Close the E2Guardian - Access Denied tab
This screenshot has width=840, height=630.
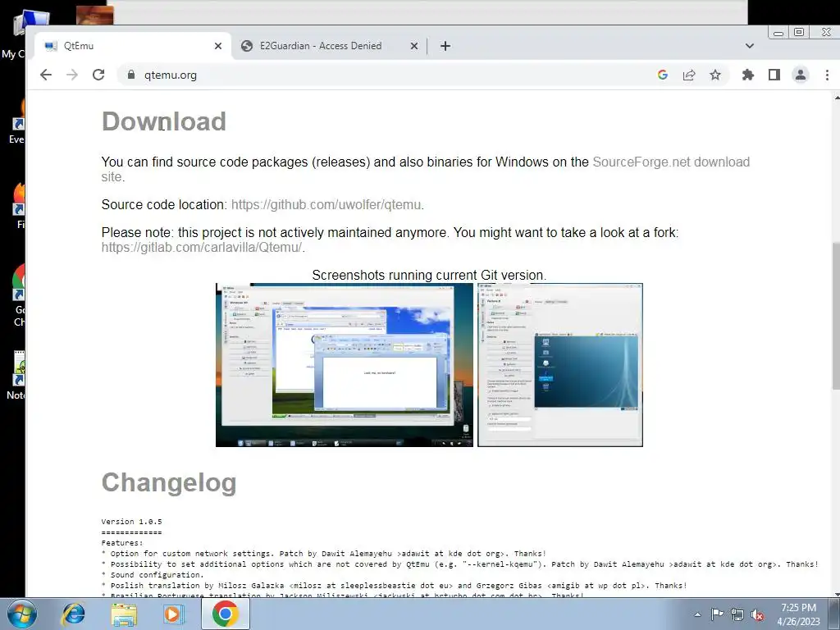(414, 46)
